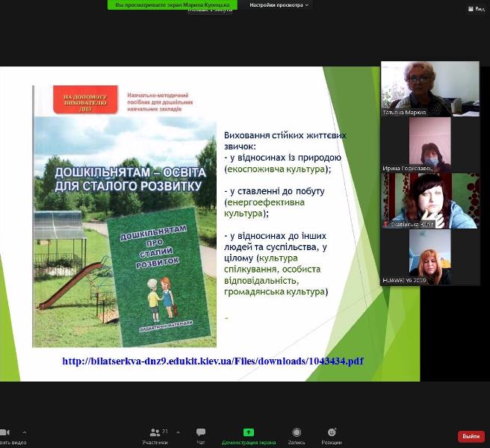This screenshot has width=490, height=448.
Task: Click the View layout button top-right
Action: [475, 9]
